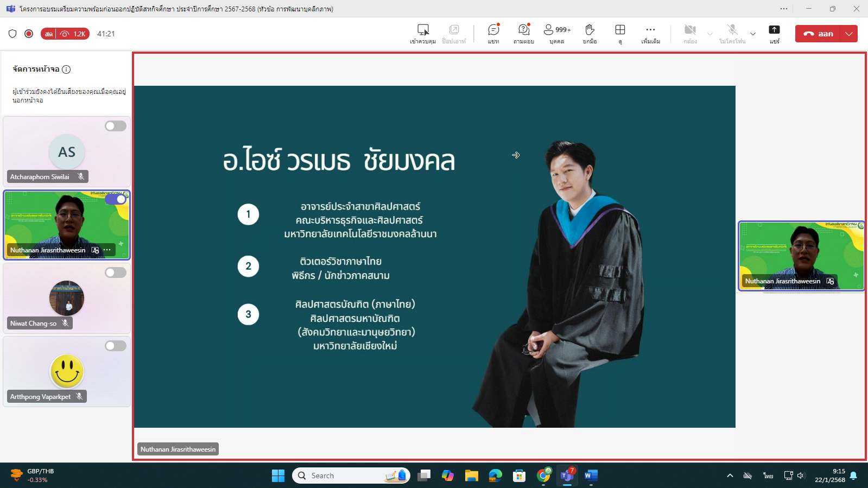Open Microsoft Word from the taskbar
This screenshot has width=868, height=488.
tap(591, 476)
